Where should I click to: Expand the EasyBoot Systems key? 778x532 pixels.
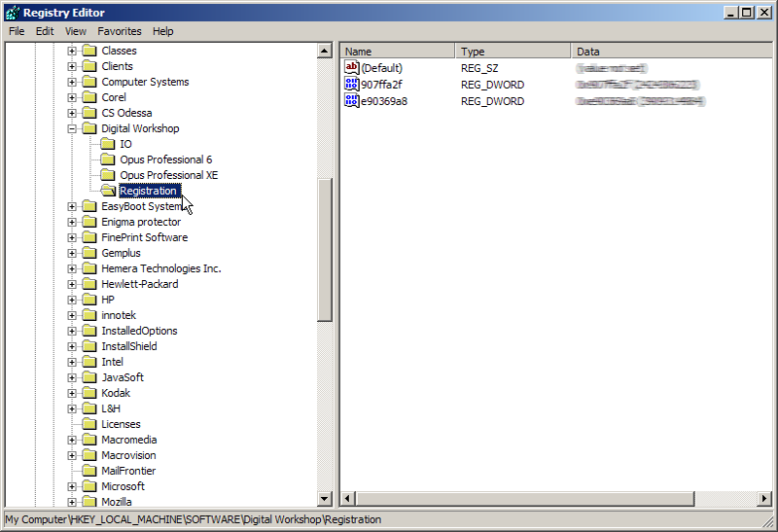point(72,206)
